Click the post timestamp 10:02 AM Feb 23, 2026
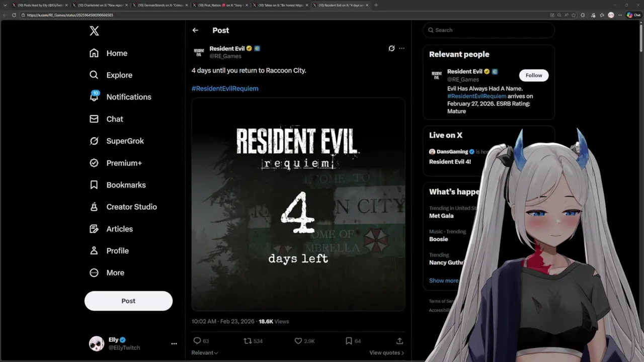This screenshot has height=362, width=644. 223,321
